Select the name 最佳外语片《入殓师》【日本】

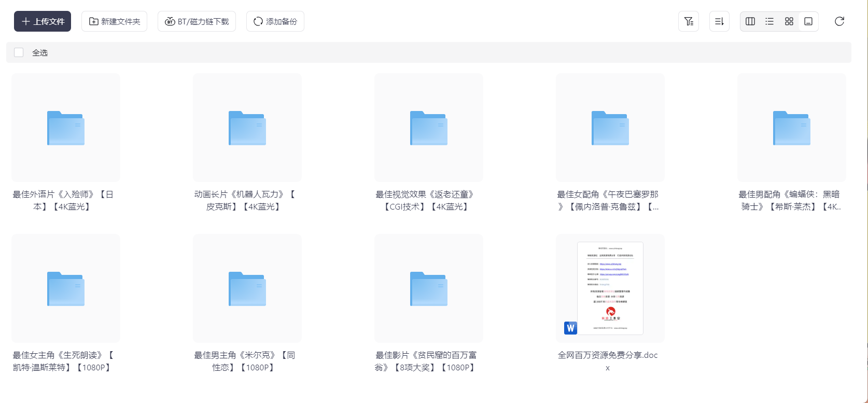point(63,201)
